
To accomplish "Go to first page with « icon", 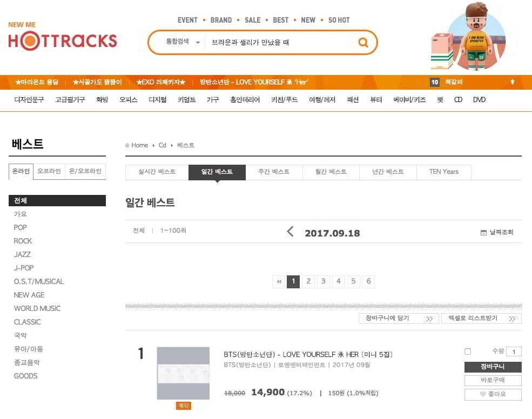I will pos(279,281).
